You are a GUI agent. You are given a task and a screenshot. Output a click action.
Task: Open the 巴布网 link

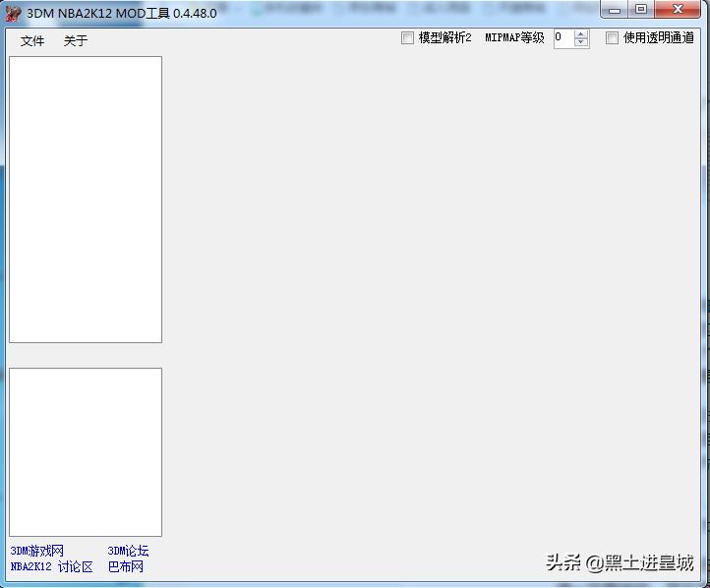click(126, 566)
